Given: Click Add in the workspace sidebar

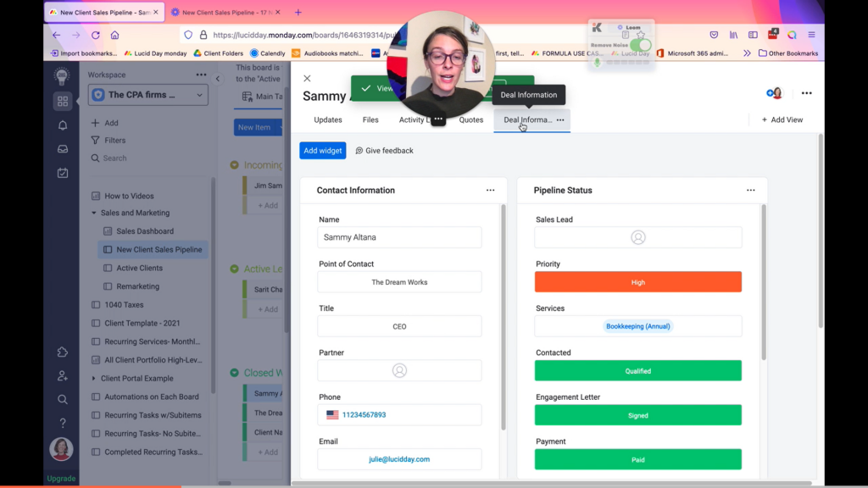Looking at the screenshot, I should [105, 123].
